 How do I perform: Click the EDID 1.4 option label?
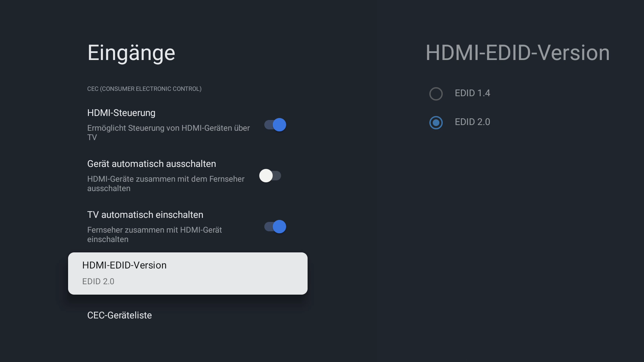pos(472,93)
